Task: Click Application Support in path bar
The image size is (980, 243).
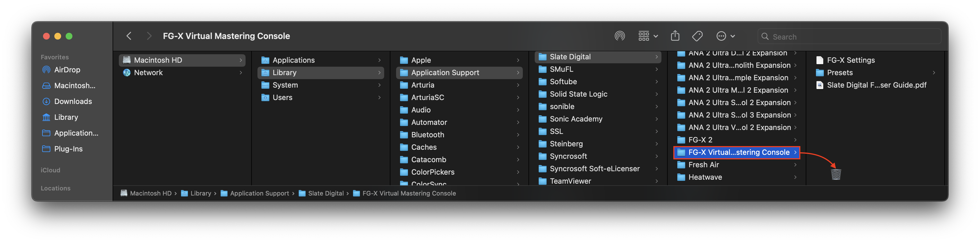Action: click(x=255, y=193)
